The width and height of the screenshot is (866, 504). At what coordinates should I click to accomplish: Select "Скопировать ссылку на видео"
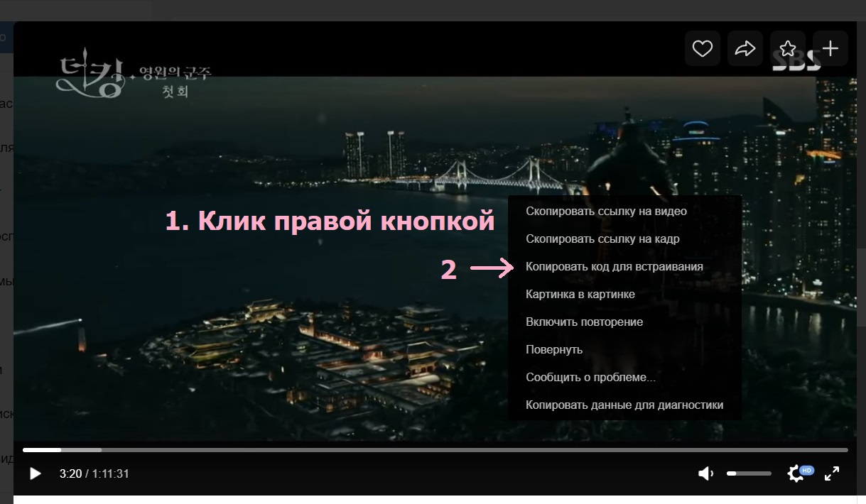[606, 211]
